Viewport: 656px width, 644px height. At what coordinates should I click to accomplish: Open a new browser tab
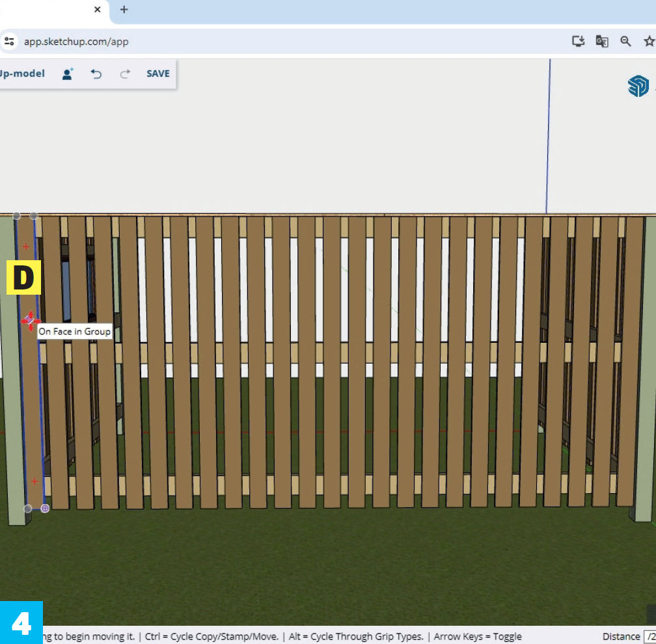click(124, 10)
